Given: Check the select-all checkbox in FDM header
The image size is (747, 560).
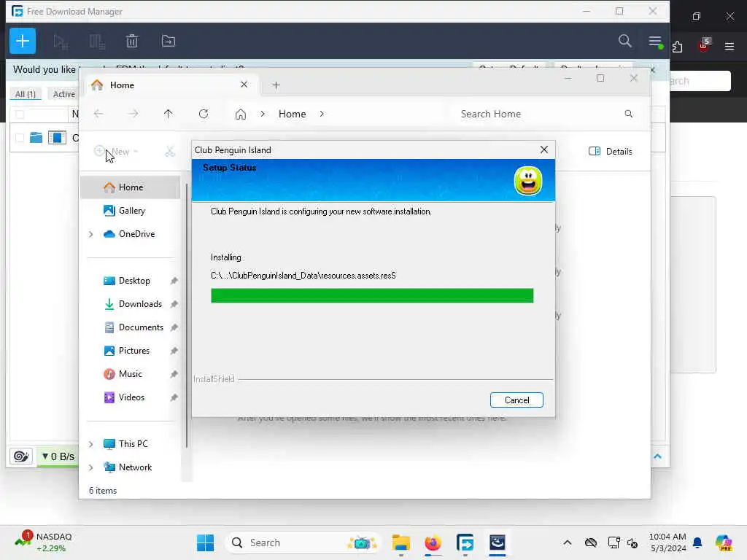Looking at the screenshot, I should (x=20, y=114).
